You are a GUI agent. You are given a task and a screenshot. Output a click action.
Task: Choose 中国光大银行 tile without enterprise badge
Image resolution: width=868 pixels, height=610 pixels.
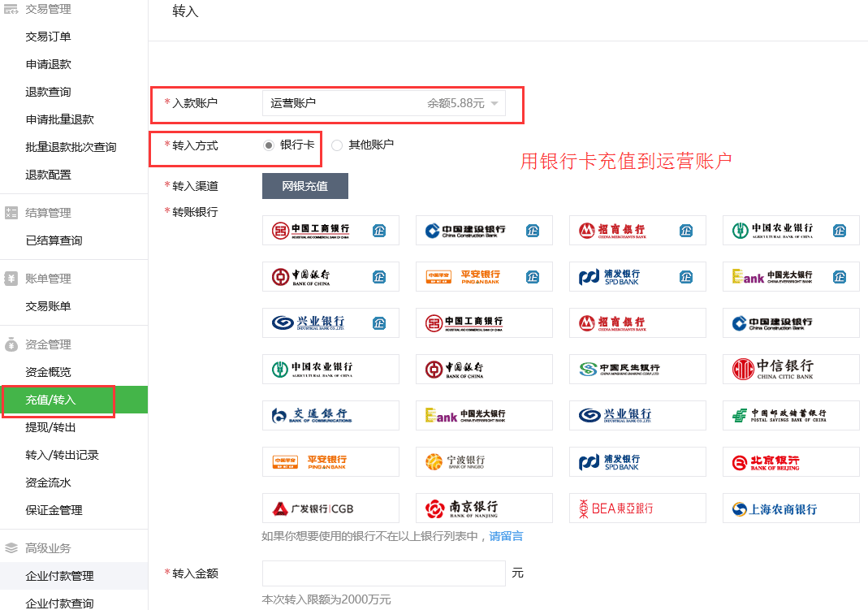tap(484, 416)
